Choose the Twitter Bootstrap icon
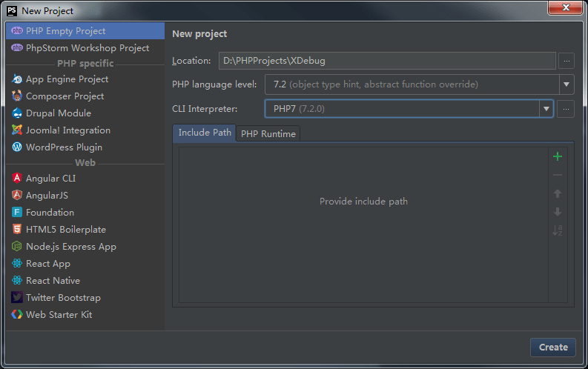Screen dimensions: 588x369 tap(17, 297)
